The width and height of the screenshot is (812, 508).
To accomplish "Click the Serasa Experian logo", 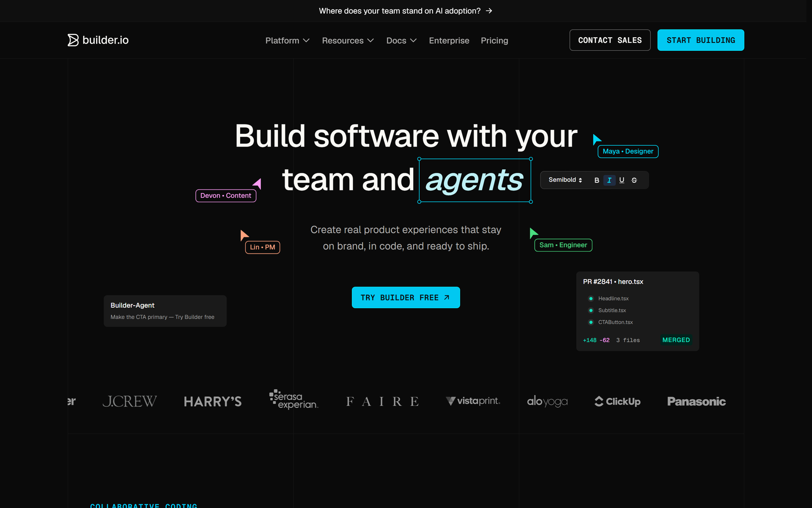I will coord(294,400).
